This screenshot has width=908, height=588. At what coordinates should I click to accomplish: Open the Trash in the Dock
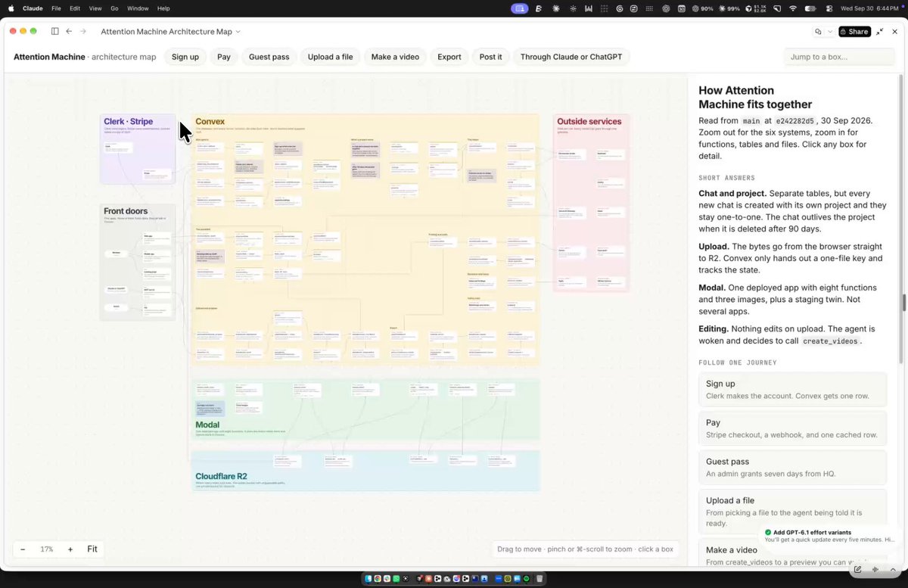[540, 579]
